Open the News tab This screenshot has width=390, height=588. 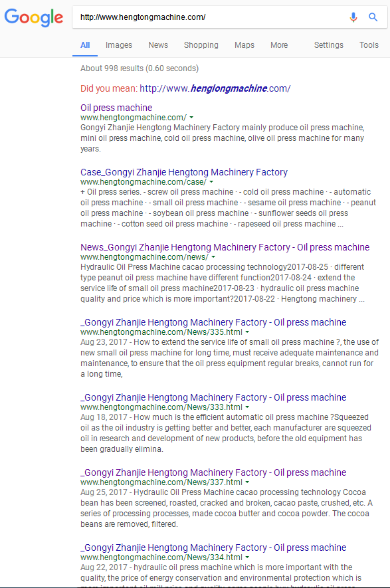pyautogui.click(x=158, y=45)
